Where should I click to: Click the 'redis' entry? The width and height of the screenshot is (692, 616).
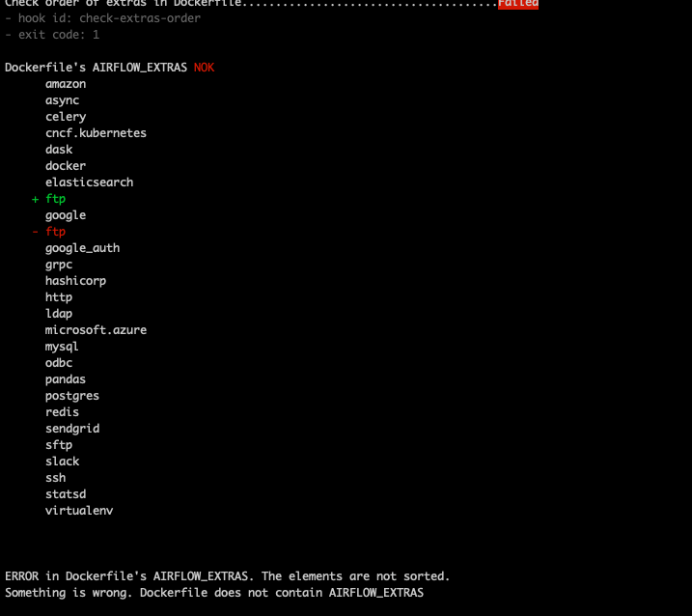pyautogui.click(x=62, y=412)
